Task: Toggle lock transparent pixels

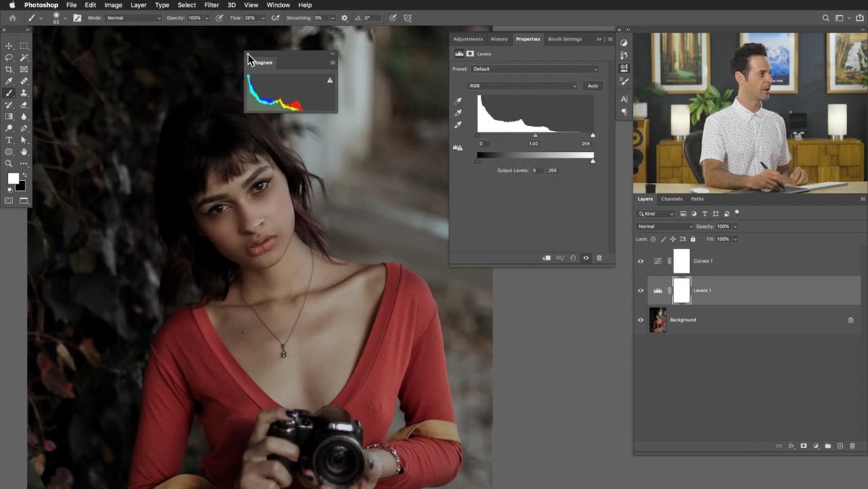Action: [653, 239]
